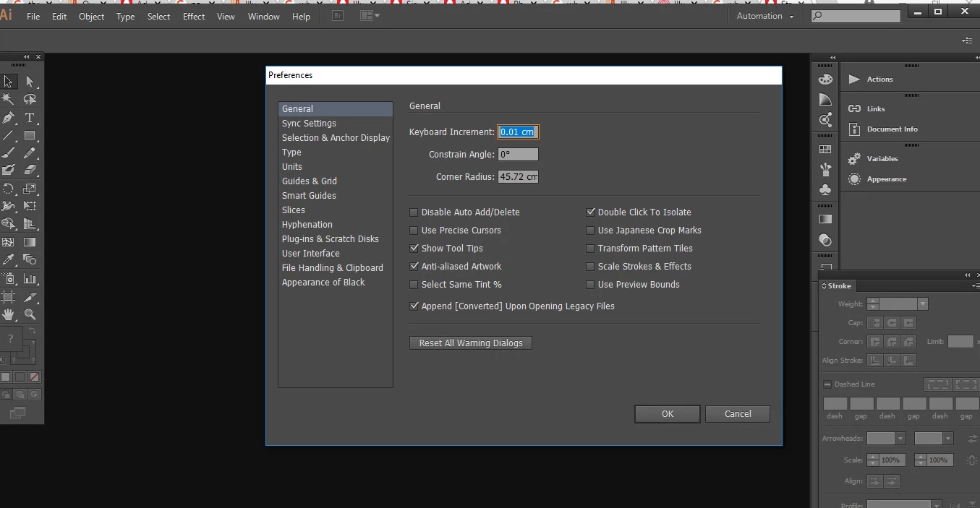The image size is (980, 508).
Task: Select the Zoom magnifier tool
Action: pyautogui.click(x=30, y=314)
